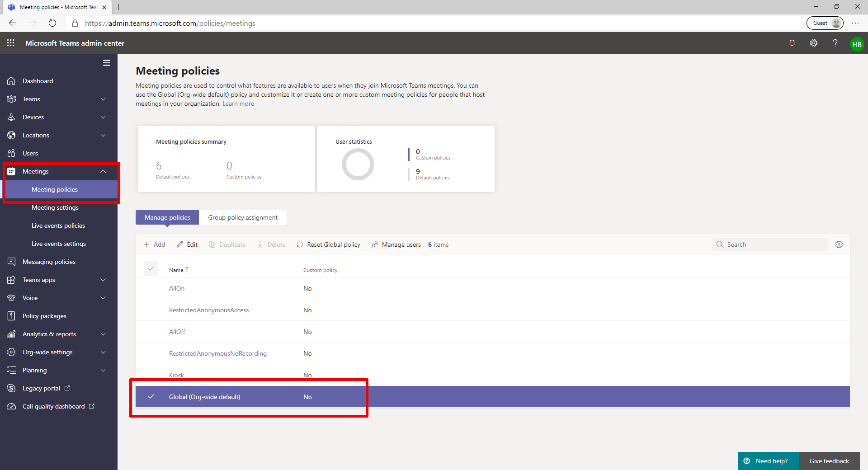
Task: Collapse the navigation hamburger menu
Action: [x=107, y=63]
